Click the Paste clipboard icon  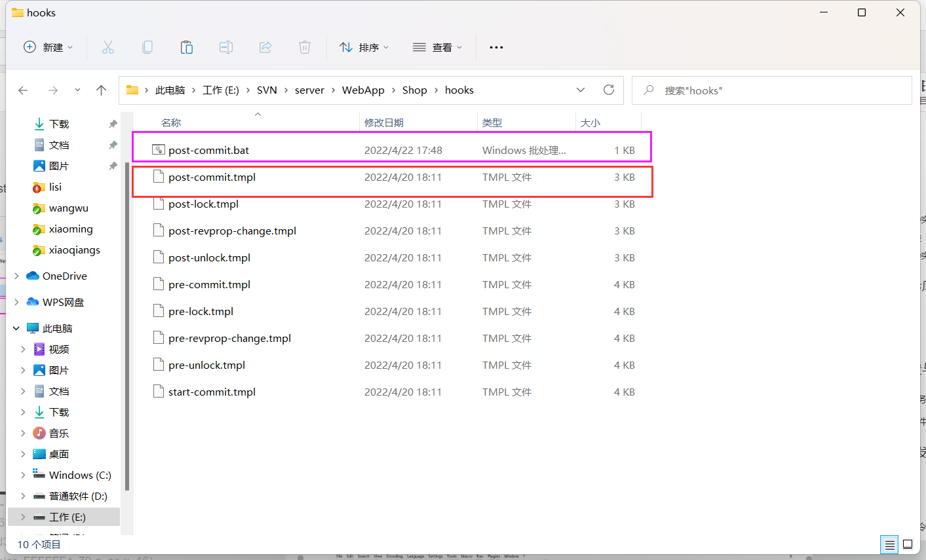187,47
